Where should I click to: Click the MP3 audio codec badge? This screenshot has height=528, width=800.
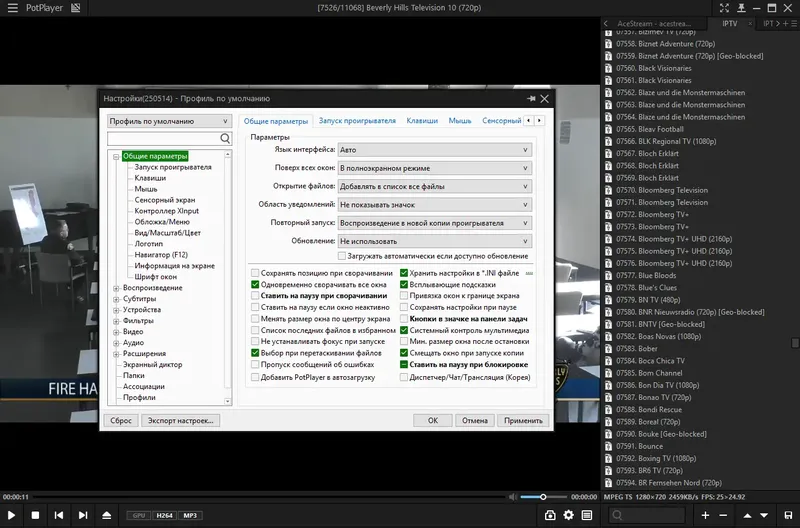click(190, 515)
